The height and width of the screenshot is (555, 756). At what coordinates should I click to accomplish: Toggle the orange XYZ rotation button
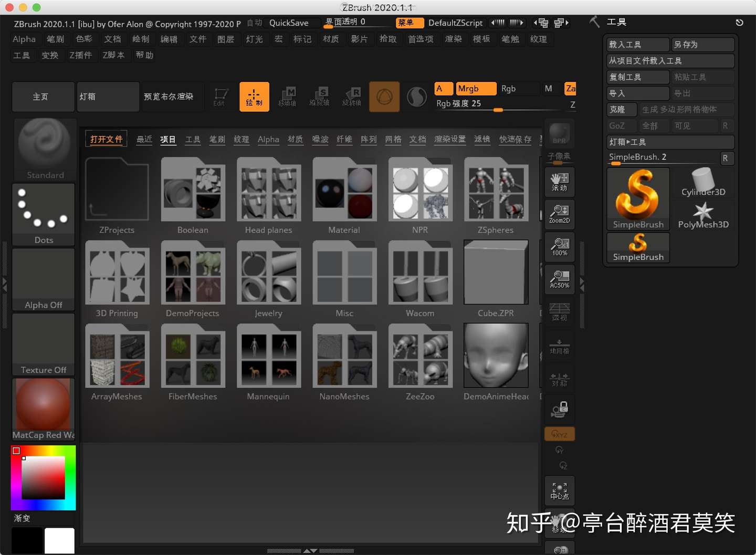click(560, 434)
